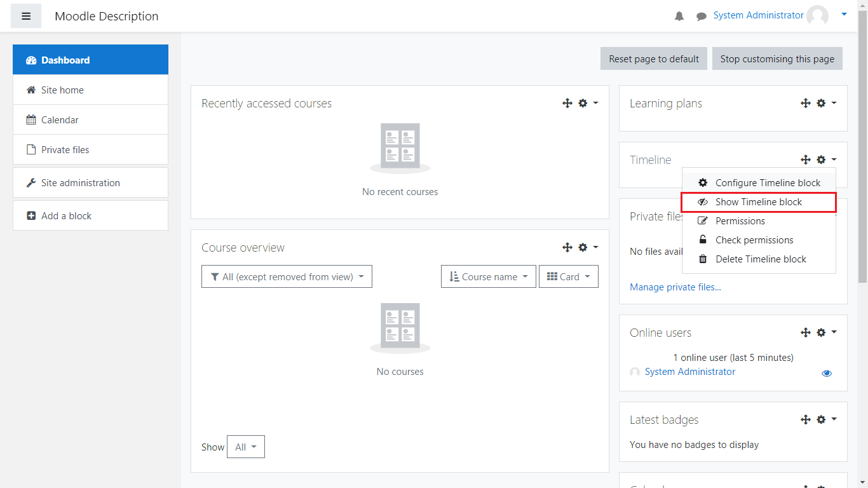Open the Card display dropdown
The image size is (868, 488).
point(568,277)
